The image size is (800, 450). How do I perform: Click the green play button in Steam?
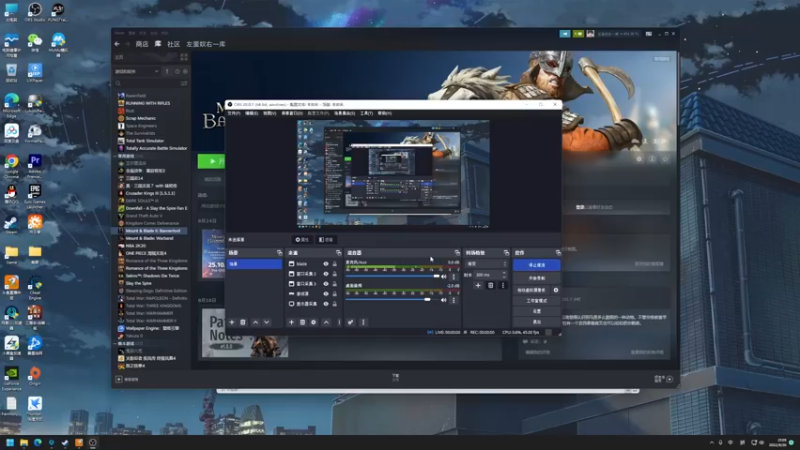point(211,161)
